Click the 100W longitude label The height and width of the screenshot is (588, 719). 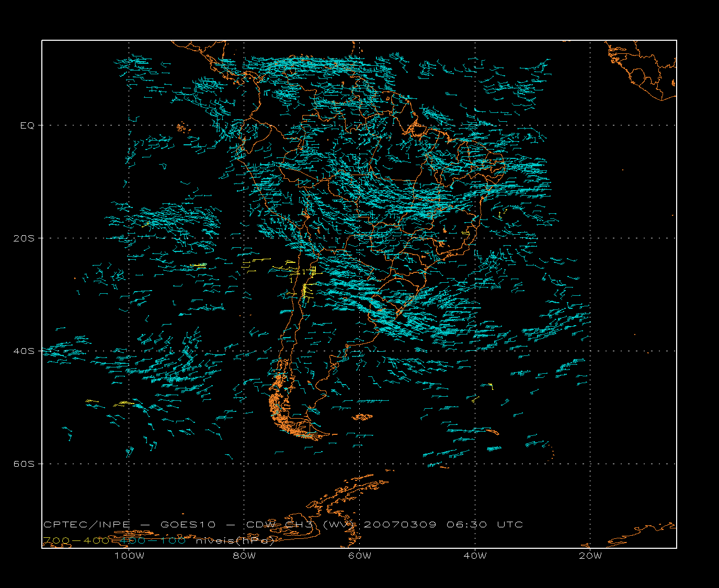click(129, 556)
